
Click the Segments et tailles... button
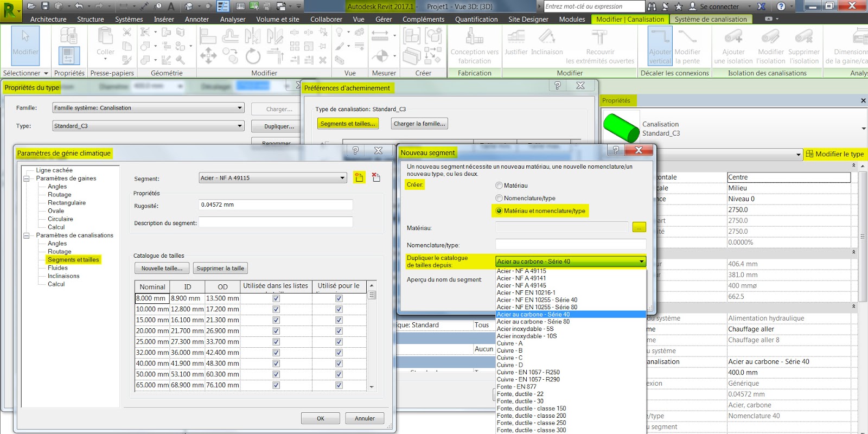pos(348,124)
